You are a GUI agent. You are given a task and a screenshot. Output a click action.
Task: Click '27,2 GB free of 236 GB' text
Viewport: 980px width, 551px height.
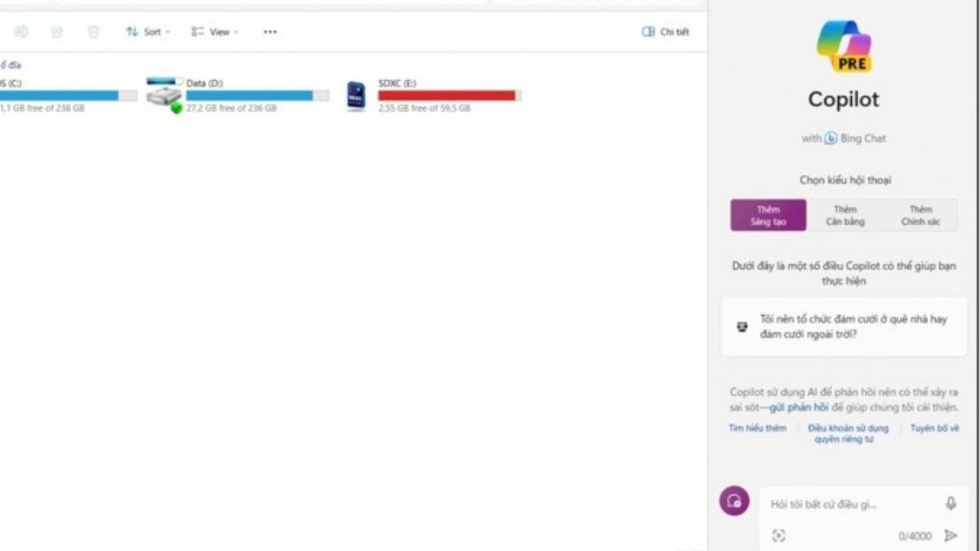coord(231,108)
